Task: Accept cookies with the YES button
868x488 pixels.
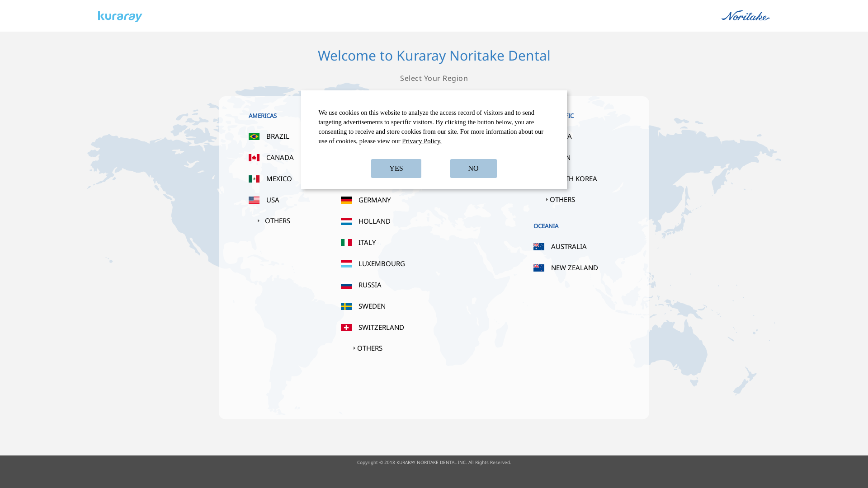Action: [396, 169]
